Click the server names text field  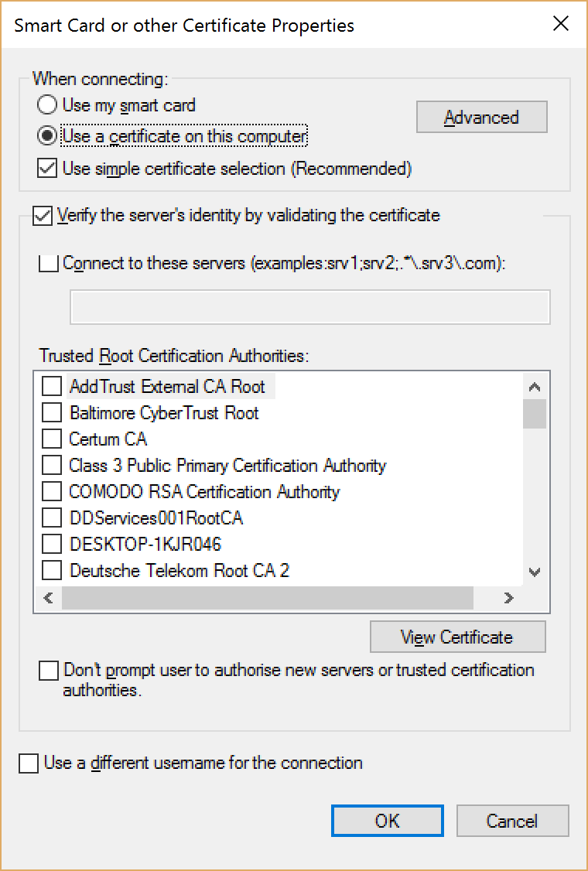pyautogui.click(x=309, y=307)
